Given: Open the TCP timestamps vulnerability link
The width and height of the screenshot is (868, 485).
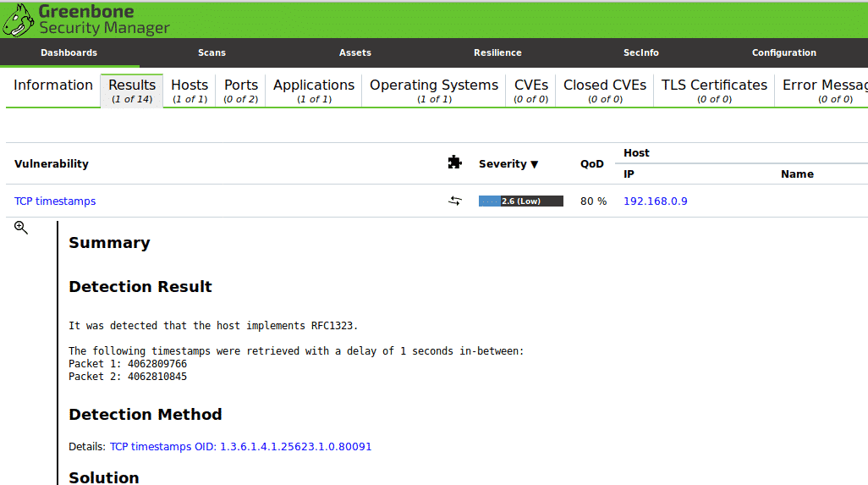Looking at the screenshot, I should tap(55, 201).
